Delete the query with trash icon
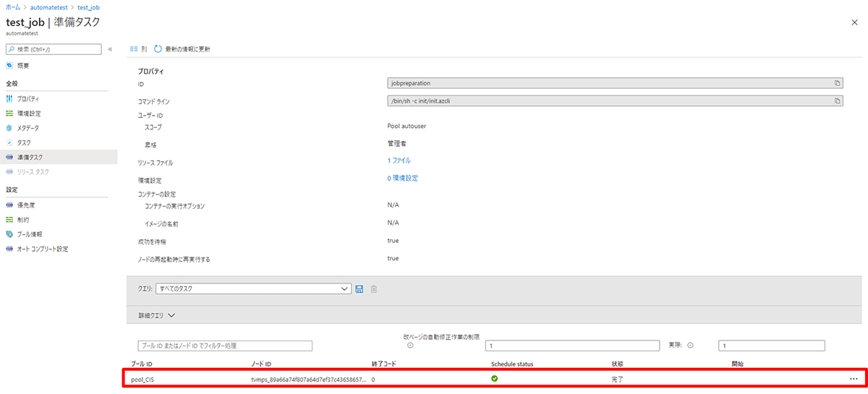 (374, 289)
